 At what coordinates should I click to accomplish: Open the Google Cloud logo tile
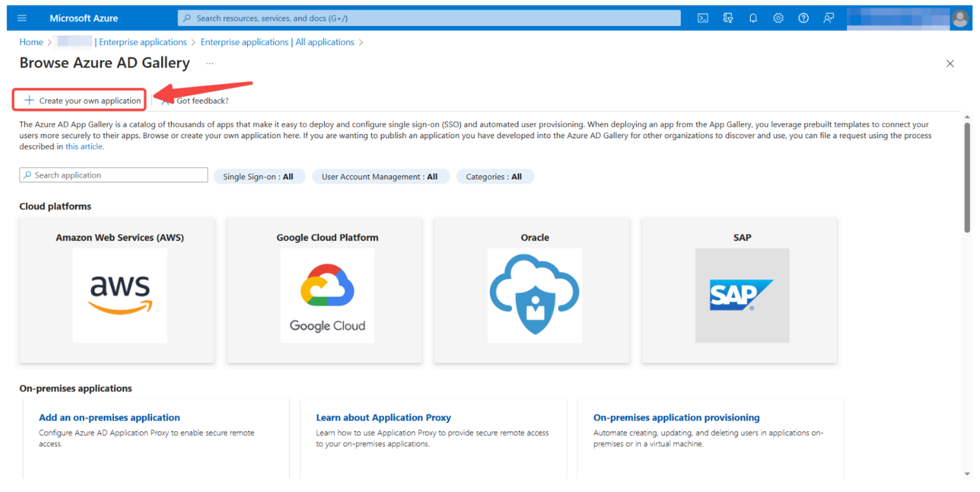[x=327, y=296]
